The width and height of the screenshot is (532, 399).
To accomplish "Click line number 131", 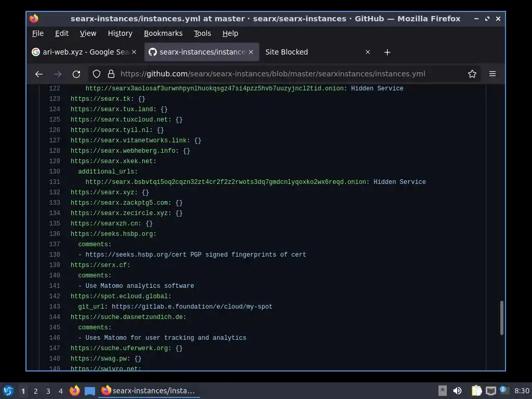I will (x=54, y=182).
